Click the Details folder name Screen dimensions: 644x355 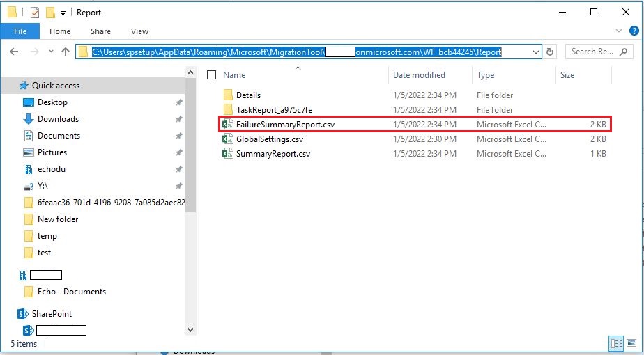click(249, 95)
